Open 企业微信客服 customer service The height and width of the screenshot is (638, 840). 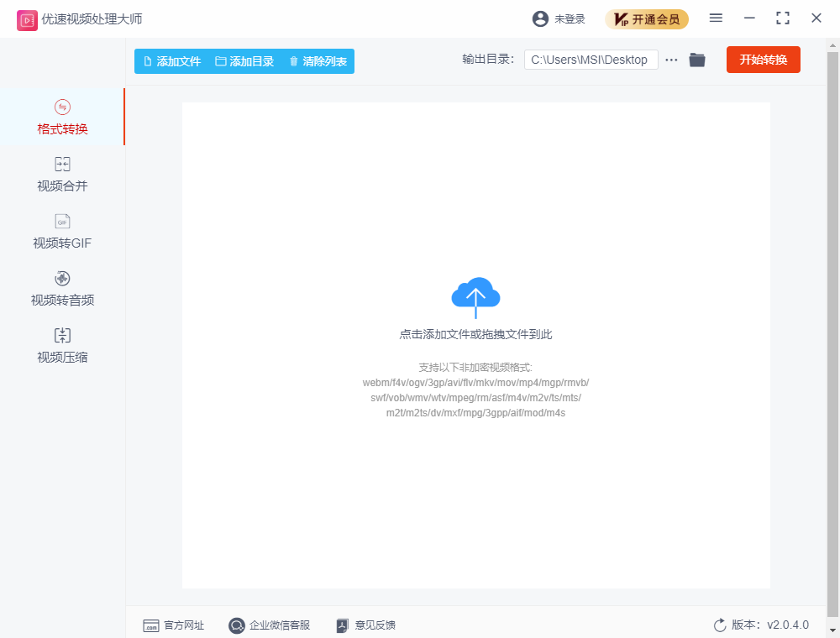tap(270, 625)
